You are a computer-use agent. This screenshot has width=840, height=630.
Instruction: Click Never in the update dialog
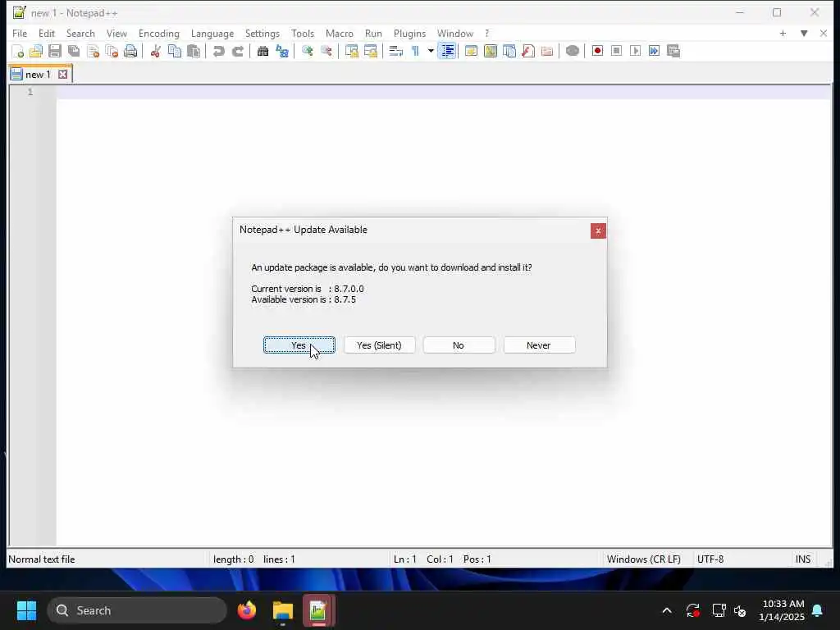click(x=539, y=345)
